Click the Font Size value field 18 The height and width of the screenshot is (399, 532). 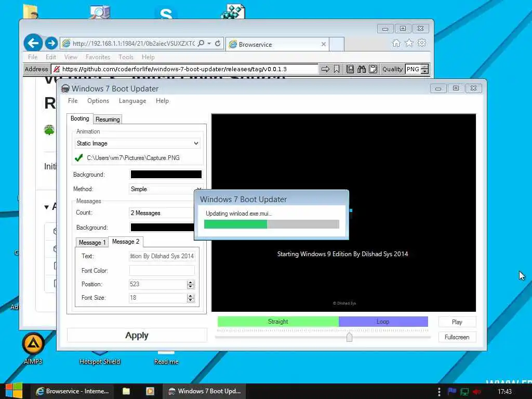click(158, 298)
